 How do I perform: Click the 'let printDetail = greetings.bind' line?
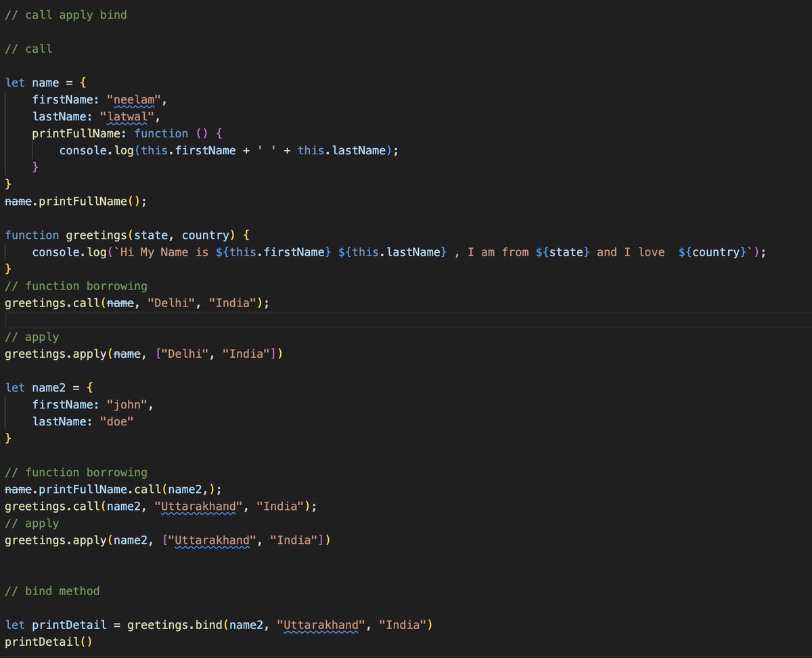pyautogui.click(x=219, y=624)
